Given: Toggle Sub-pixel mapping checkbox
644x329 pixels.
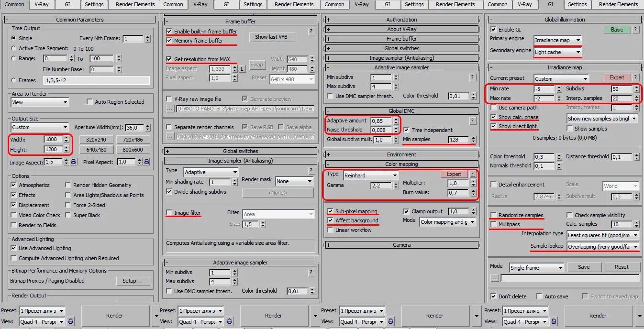Looking at the screenshot, I should click(x=331, y=211).
